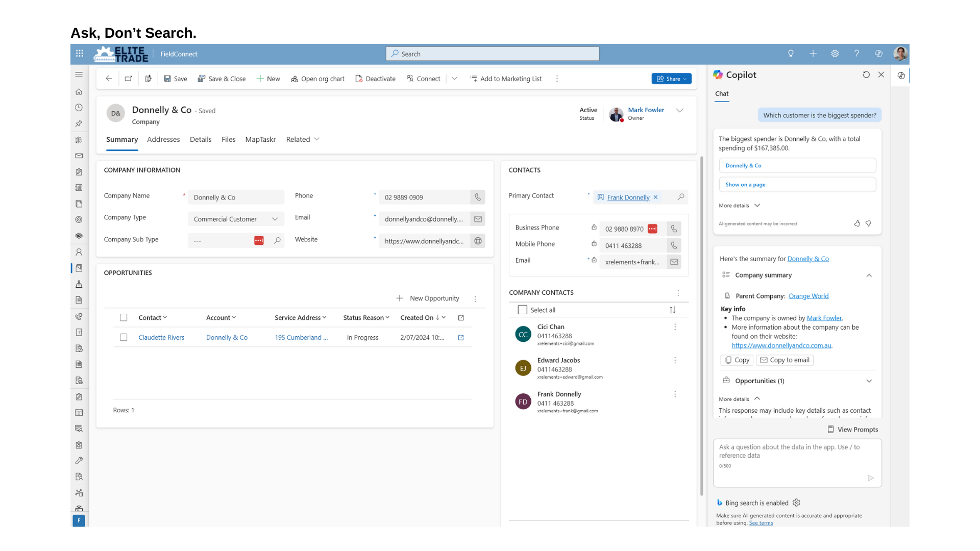Search the Primary Contact lookup icon
The width and height of the screenshot is (980, 551).
(x=681, y=197)
